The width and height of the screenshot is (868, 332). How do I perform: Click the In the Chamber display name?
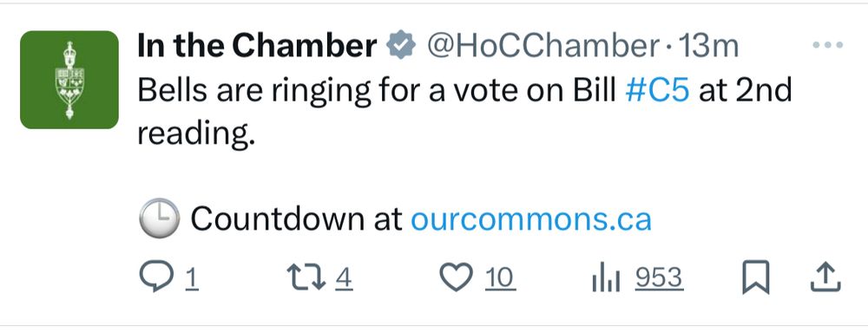(258, 46)
